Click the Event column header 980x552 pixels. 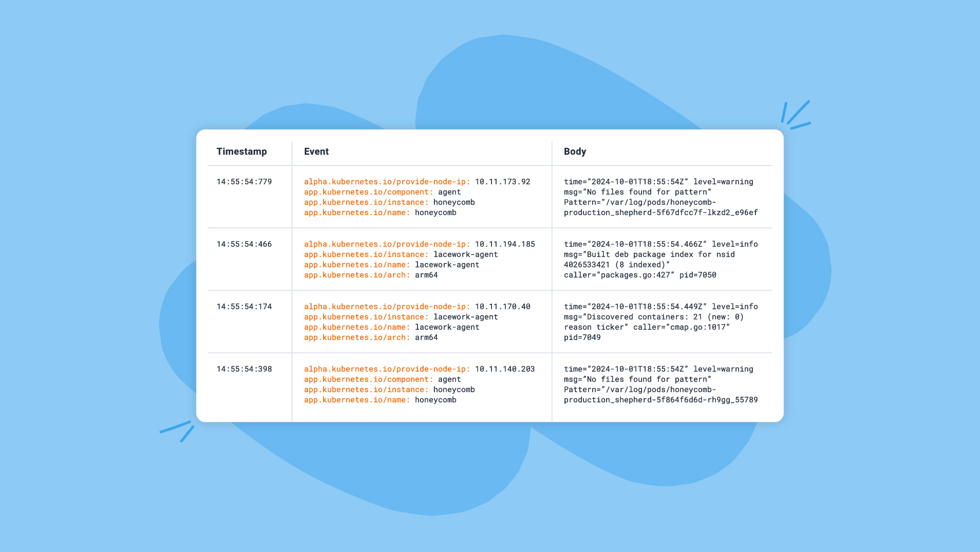tap(316, 151)
